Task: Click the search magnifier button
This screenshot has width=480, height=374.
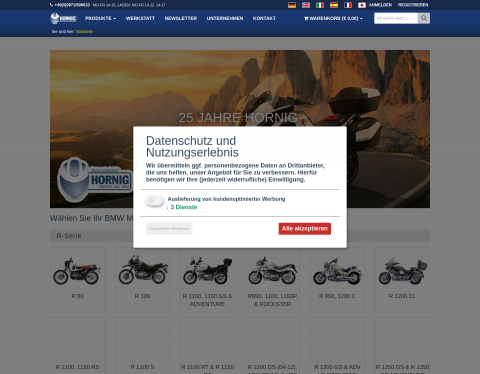Action: pyautogui.click(x=424, y=18)
